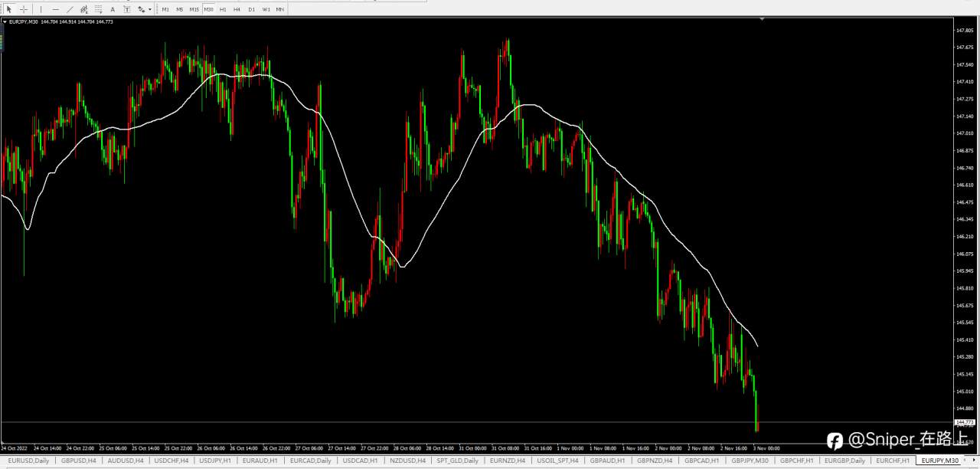Set timeframe to MN monthly
Screen dimensions: 980x469
point(280,9)
